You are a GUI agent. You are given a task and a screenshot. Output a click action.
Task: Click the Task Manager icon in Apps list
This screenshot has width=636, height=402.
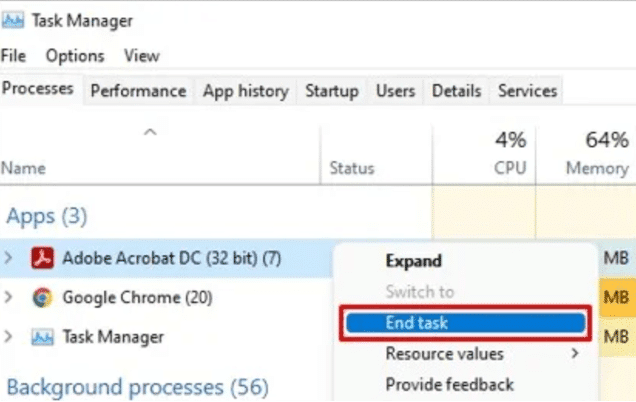43,337
